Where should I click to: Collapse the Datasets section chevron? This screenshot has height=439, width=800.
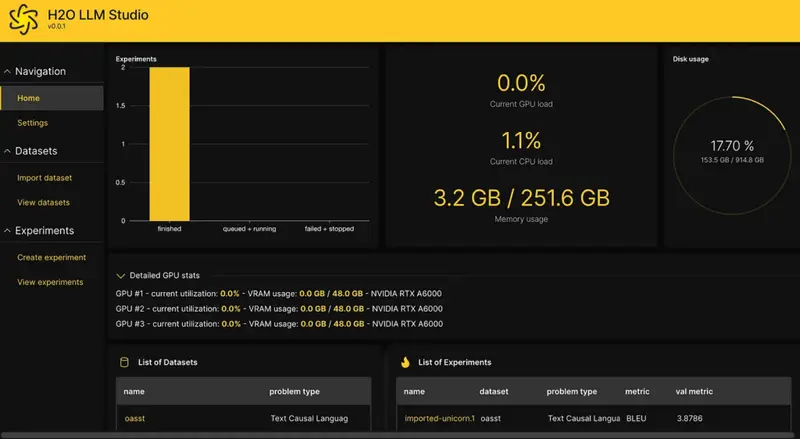(7, 151)
